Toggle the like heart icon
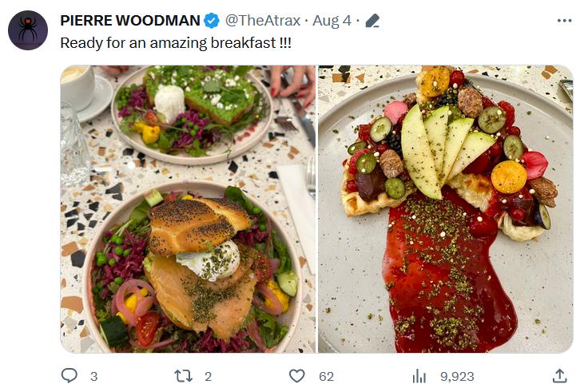The image size is (584, 392). pyautogui.click(x=297, y=375)
